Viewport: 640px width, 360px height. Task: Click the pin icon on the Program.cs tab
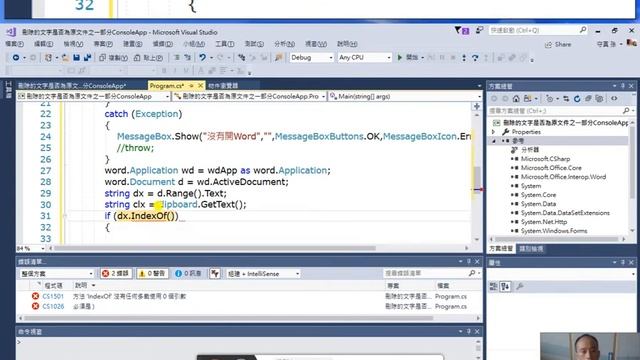tap(191, 86)
